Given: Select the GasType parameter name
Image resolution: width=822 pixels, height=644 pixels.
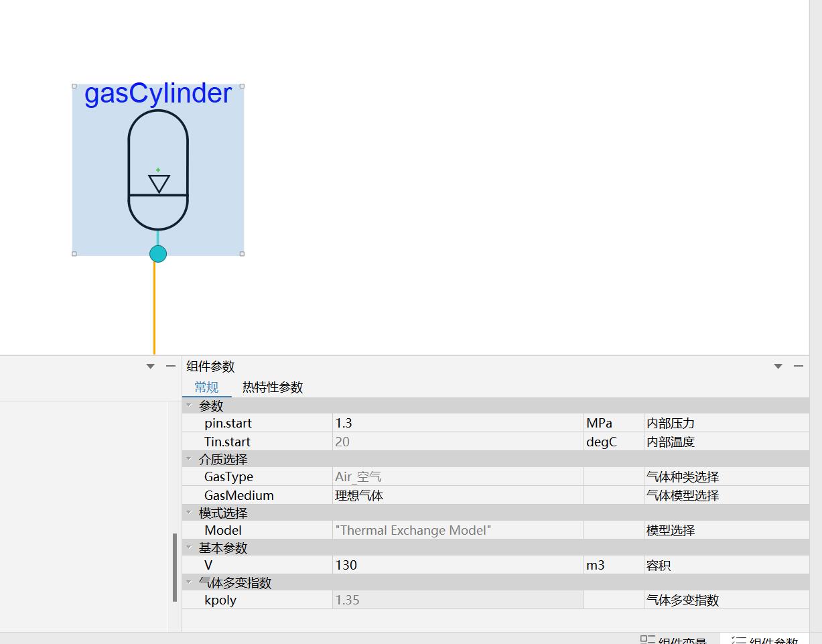Looking at the screenshot, I should [229, 476].
